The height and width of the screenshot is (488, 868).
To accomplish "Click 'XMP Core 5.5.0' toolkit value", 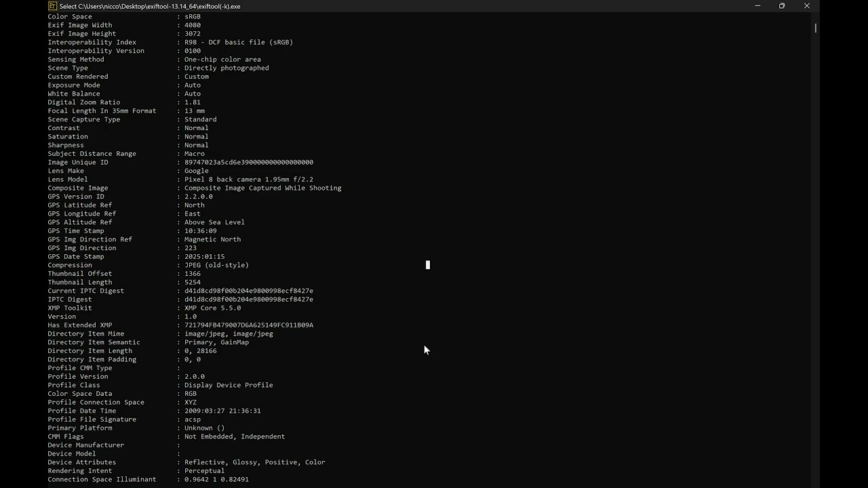I will click(212, 308).
